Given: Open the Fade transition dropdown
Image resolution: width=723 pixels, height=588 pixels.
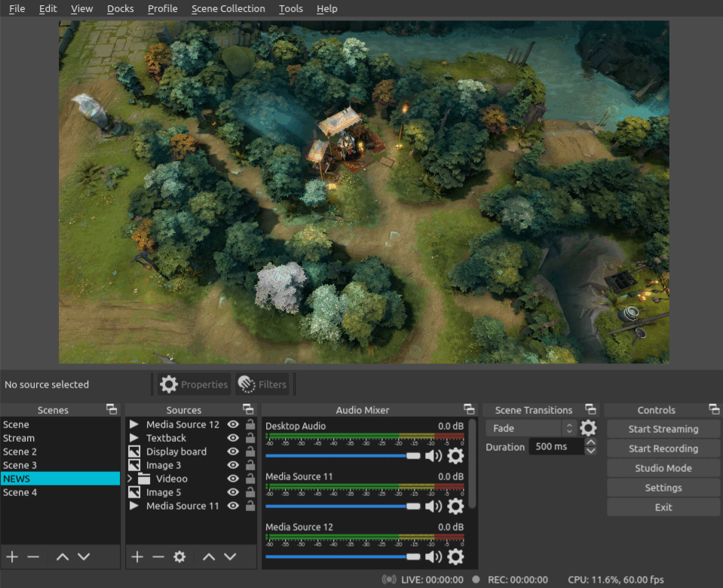Looking at the screenshot, I should click(532, 428).
